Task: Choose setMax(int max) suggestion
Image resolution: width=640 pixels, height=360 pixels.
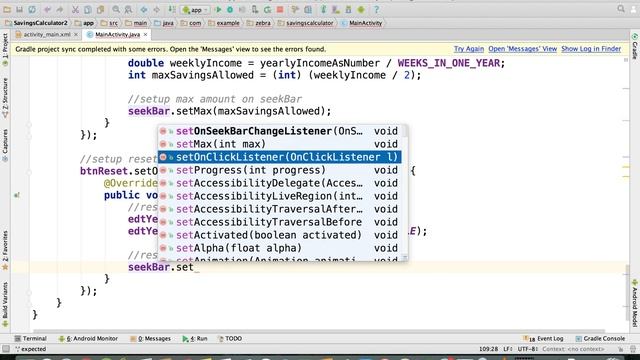Action: tap(280, 144)
